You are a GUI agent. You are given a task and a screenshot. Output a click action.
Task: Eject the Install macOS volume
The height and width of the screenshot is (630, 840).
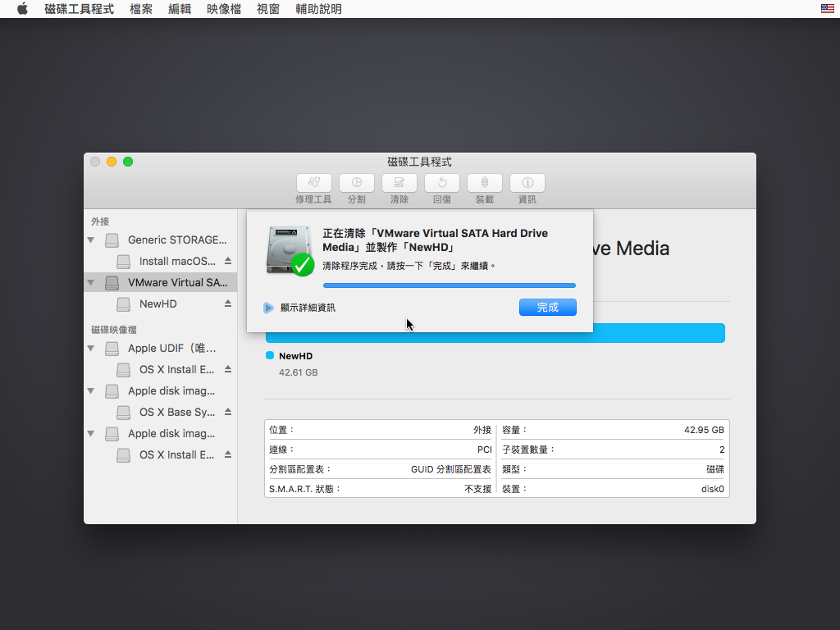click(x=228, y=261)
